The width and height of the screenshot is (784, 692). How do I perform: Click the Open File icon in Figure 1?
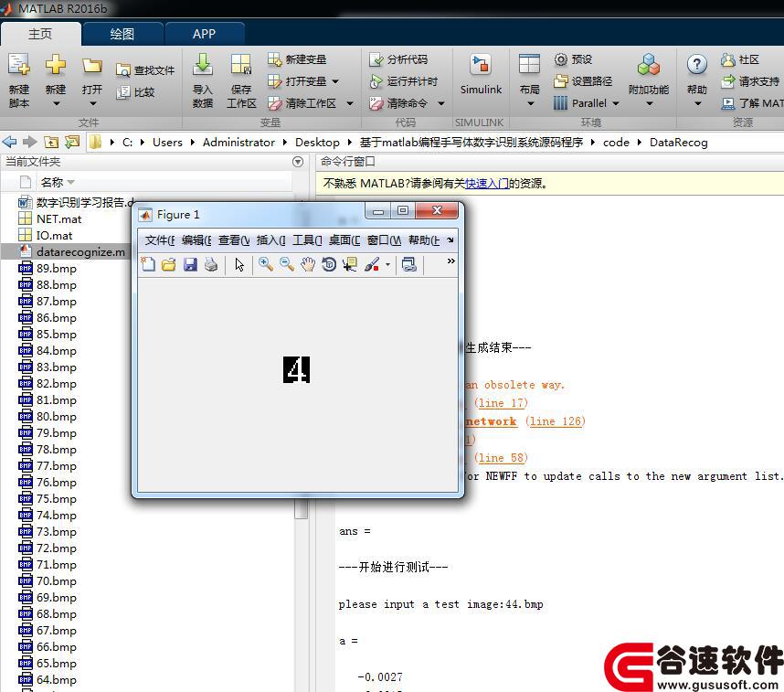click(x=169, y=264)
